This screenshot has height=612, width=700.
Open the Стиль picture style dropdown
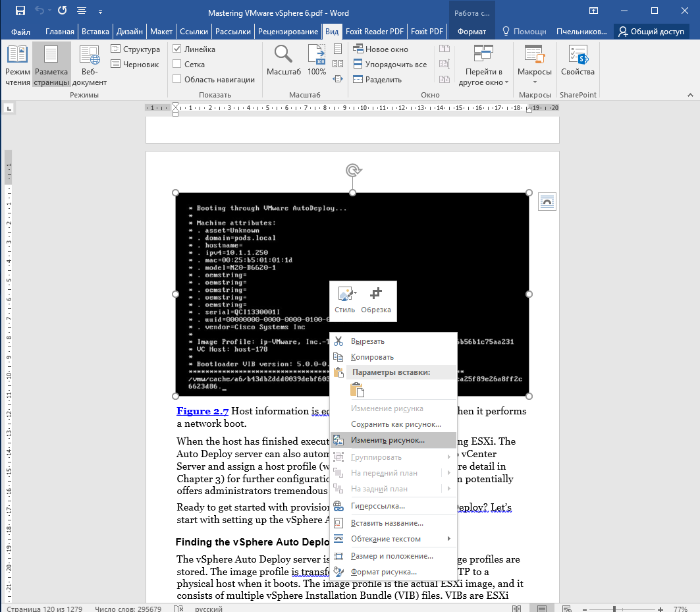pyautogui.click(x=345, y=300)
